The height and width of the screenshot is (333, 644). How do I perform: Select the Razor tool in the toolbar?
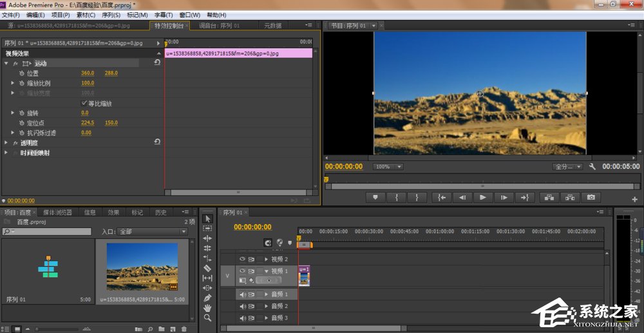tap(207, 268)
